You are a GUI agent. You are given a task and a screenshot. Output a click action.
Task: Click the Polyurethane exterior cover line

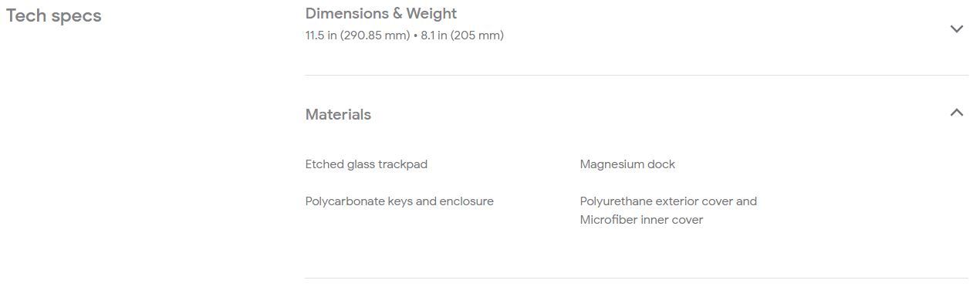click(x=668, y=201)
